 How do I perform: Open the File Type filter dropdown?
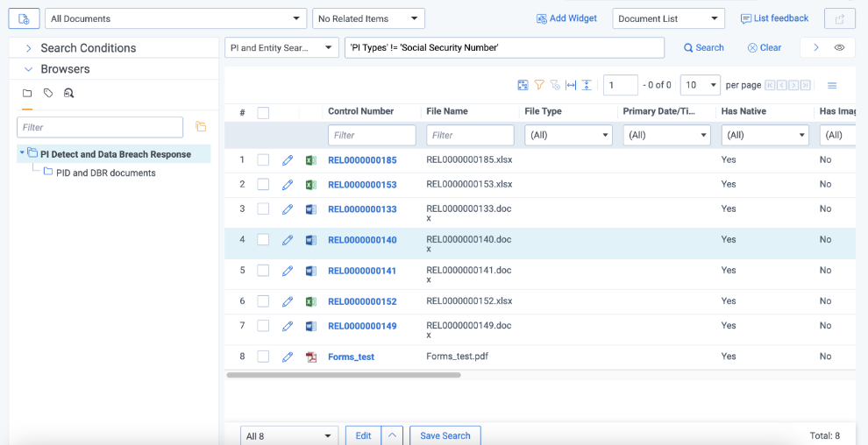pyautogui.click(x=568, y=135)
